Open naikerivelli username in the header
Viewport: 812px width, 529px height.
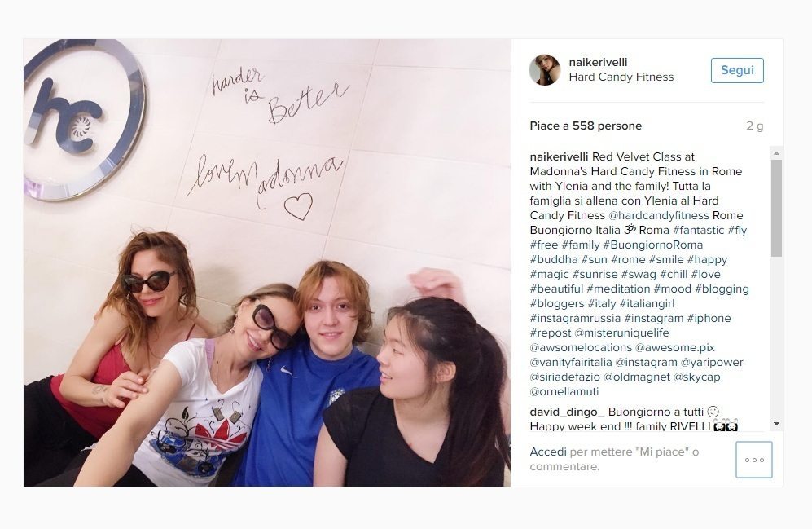click(598, 62)
